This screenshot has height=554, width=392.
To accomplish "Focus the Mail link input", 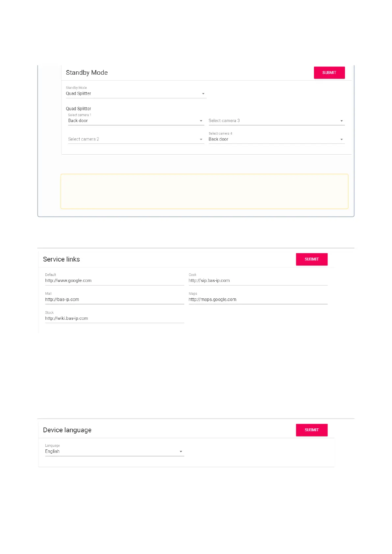I will coord(114,300).
